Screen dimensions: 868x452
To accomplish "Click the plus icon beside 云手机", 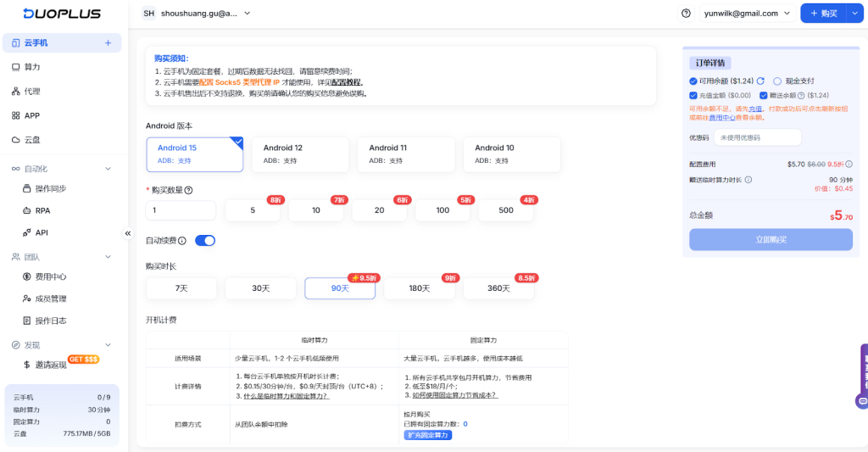I will tap(108, 42).
